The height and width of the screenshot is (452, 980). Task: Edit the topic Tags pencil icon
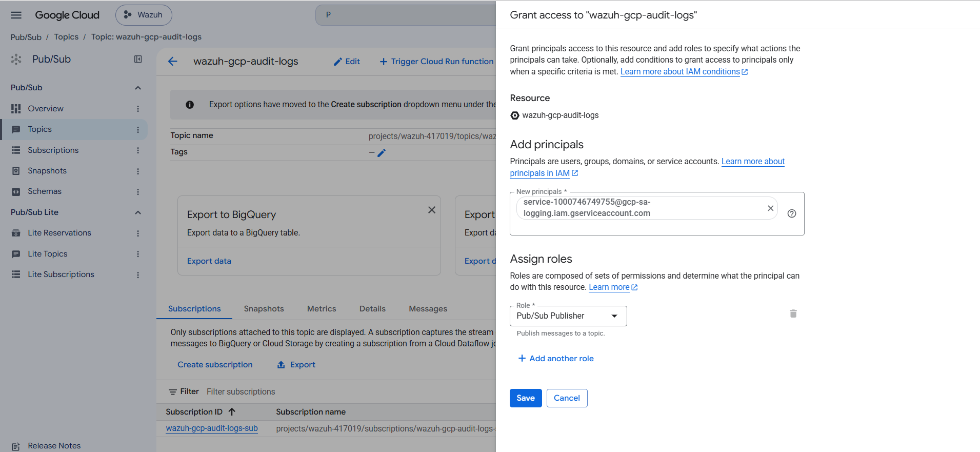tap(382, 153)
